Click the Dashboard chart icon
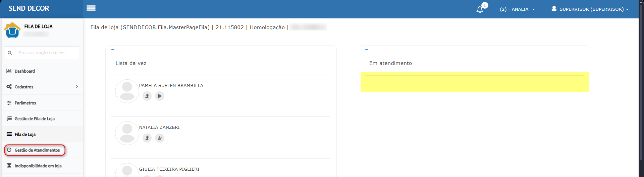 (x=9, y=71)
